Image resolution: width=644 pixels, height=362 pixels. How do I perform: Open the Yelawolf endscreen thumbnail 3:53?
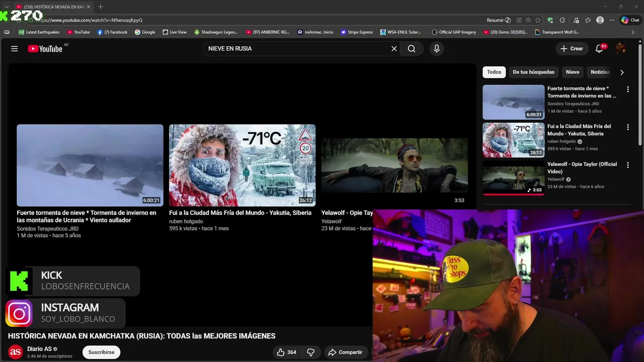394,165
